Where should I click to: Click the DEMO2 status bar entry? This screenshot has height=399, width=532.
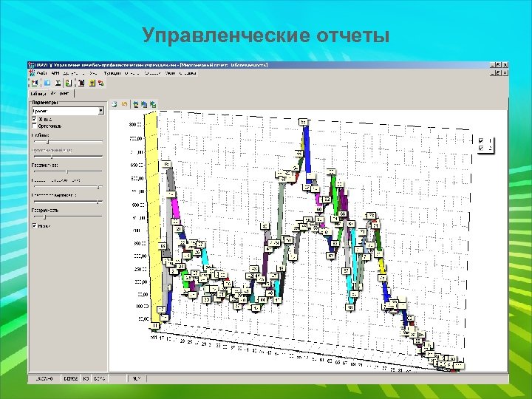click(71, 378)
